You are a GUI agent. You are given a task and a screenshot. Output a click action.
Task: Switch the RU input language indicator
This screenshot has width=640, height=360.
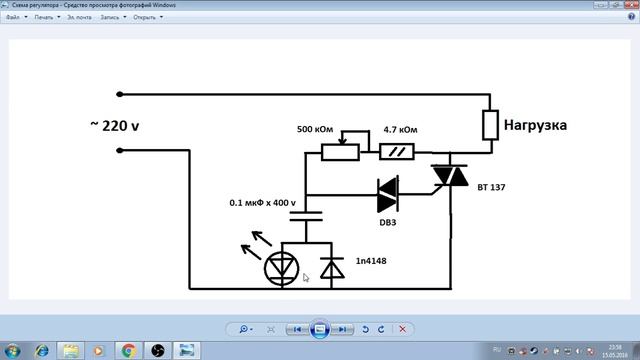497,350
